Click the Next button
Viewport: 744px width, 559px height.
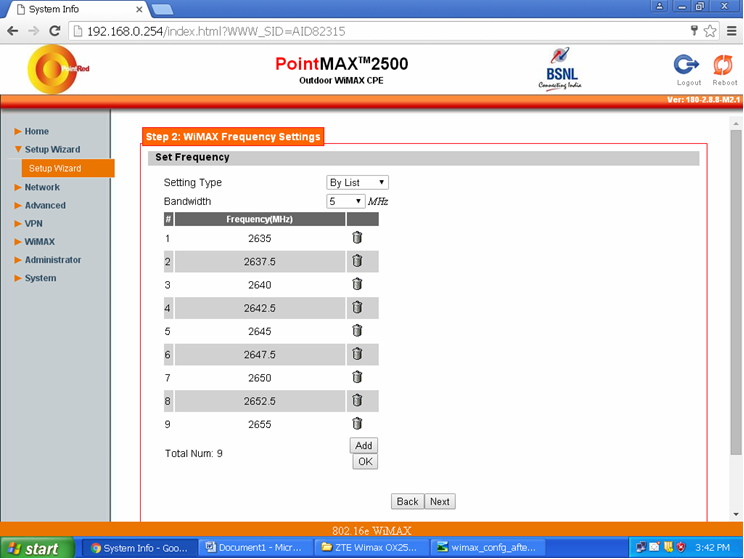[x=440, y=502]
